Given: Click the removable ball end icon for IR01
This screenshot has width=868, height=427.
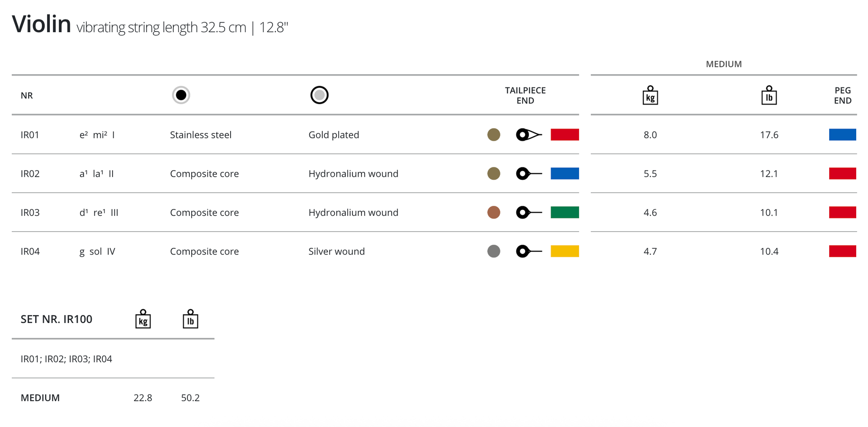Looking at the screenshot, I should (528, 135).
